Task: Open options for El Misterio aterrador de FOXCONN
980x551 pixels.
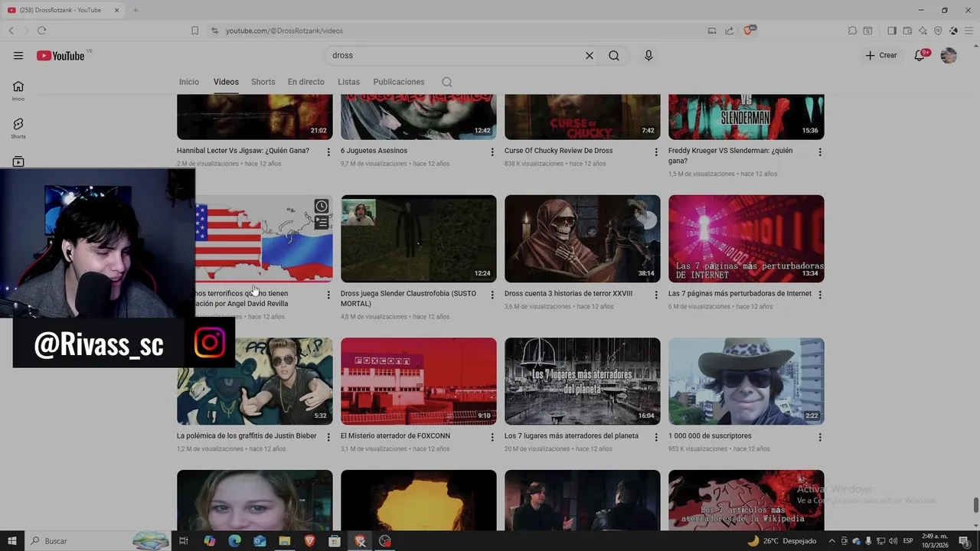Action: pyautogui.click(x=492, y=437)
